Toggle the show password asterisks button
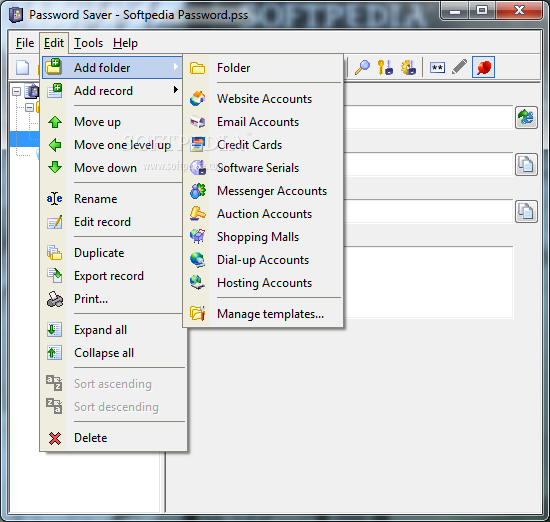 437,67
